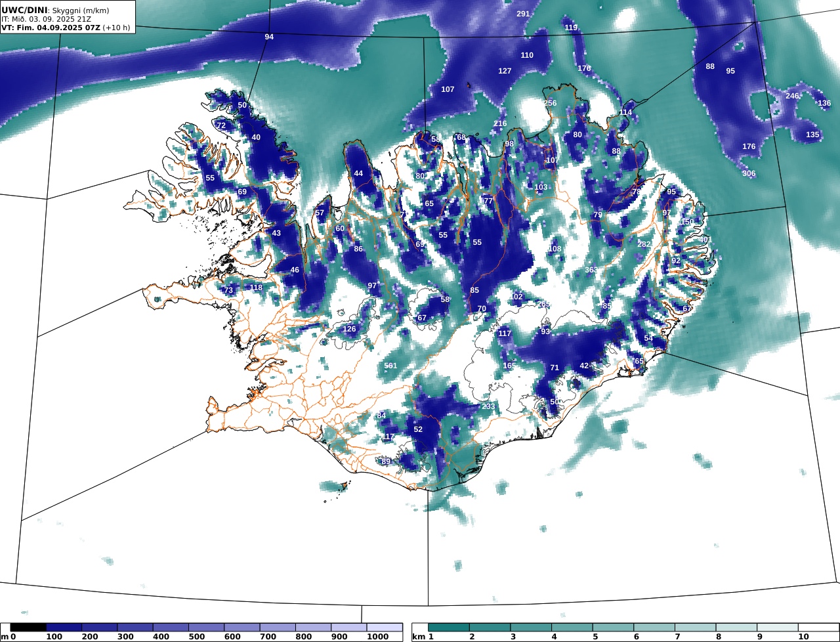Click the 136 value at the right edge
Image resolution: width=840 pixels, height=642 pixels.
[x=824, y=103]
